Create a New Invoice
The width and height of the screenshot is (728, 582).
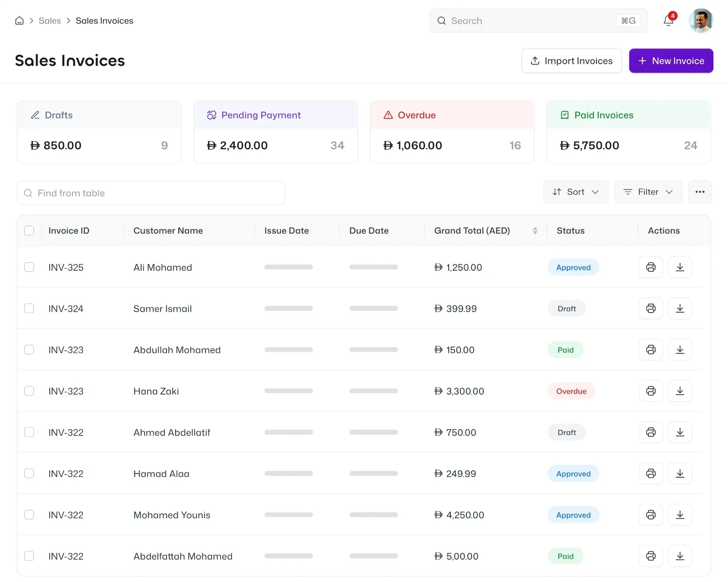(x=671, y=61)
